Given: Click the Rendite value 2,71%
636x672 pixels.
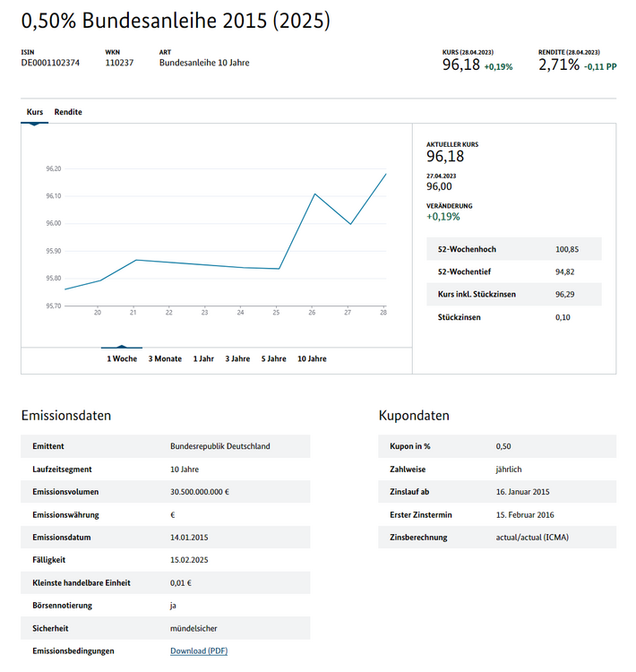Looking at the screenshot, I should [x=559, y=65].
